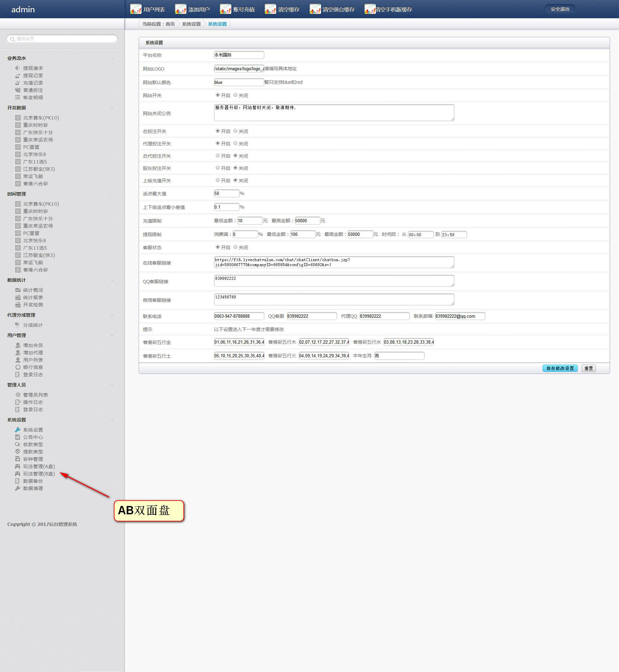
Task: Set 上级充值开关 to 开启
Action: 218,180
